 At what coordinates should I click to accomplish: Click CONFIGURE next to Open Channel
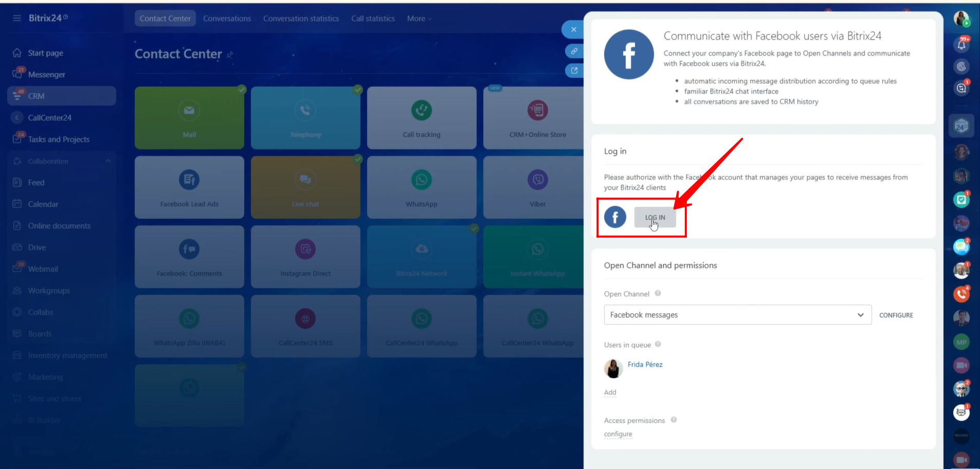point(896,315)
